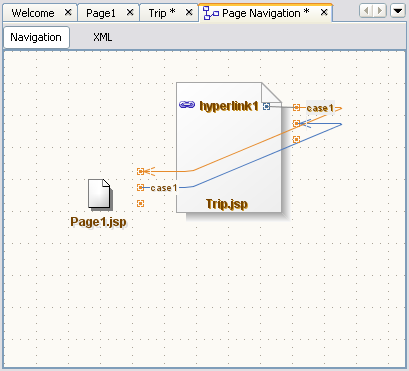This screenshot has height=371, width=409.
Task: Click the Page Navigation tab's diagram icon
Action: point(211,13)
